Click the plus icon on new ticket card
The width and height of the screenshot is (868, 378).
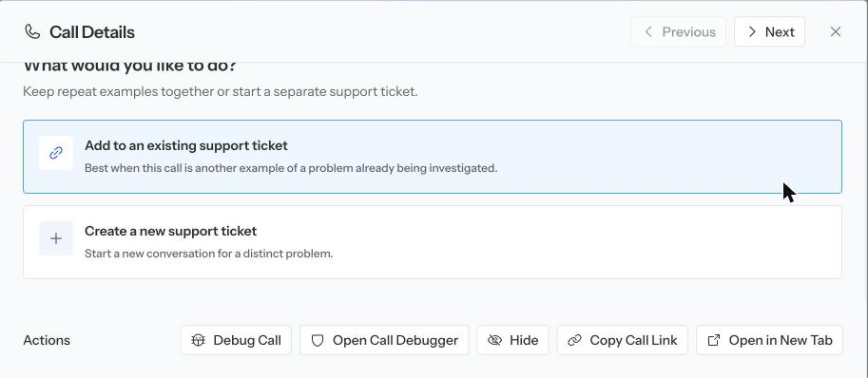click(56, 238)
